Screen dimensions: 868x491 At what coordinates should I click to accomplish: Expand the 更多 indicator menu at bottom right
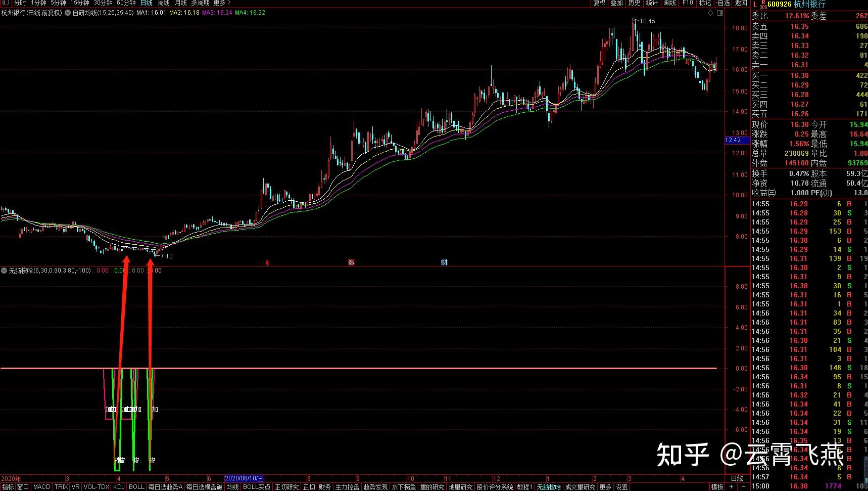605,487
